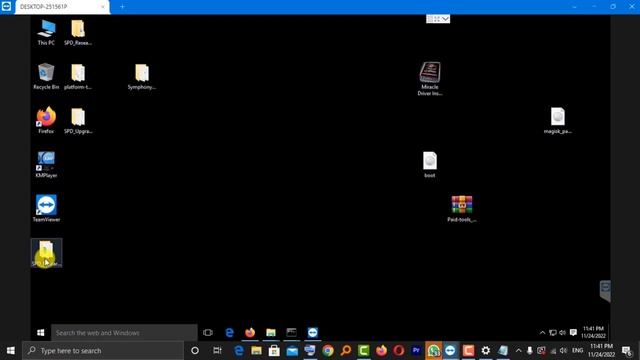Open the remote volume tray icon
This screenshot has height=360, width=640.
coord(563,333)
